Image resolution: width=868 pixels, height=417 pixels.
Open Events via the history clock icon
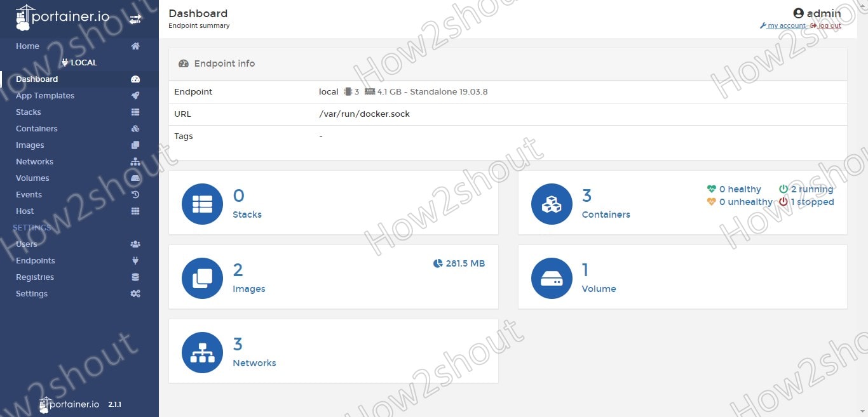135,194
